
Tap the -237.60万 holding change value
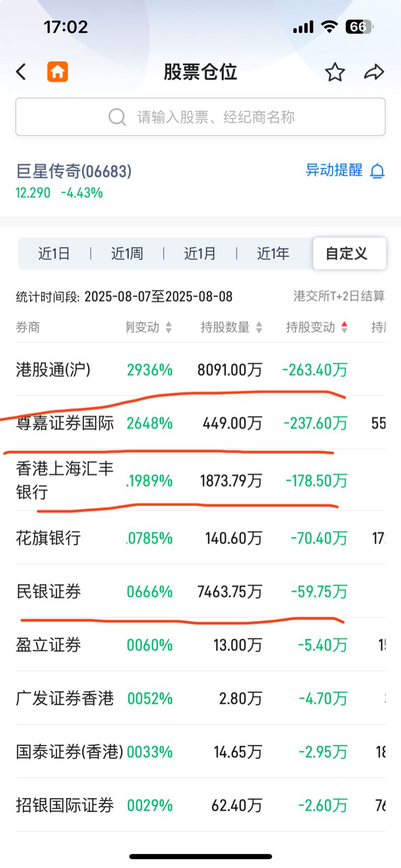[x=315, y=423]
